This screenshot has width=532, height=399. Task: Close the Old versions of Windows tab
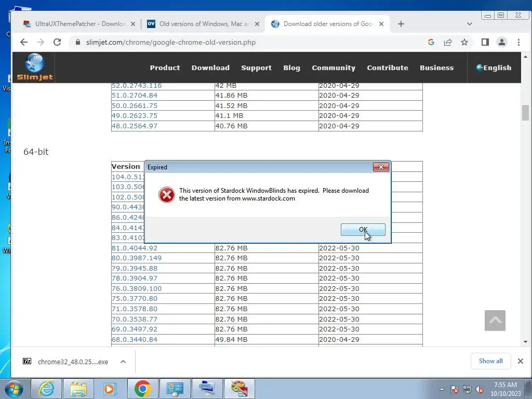257,24
